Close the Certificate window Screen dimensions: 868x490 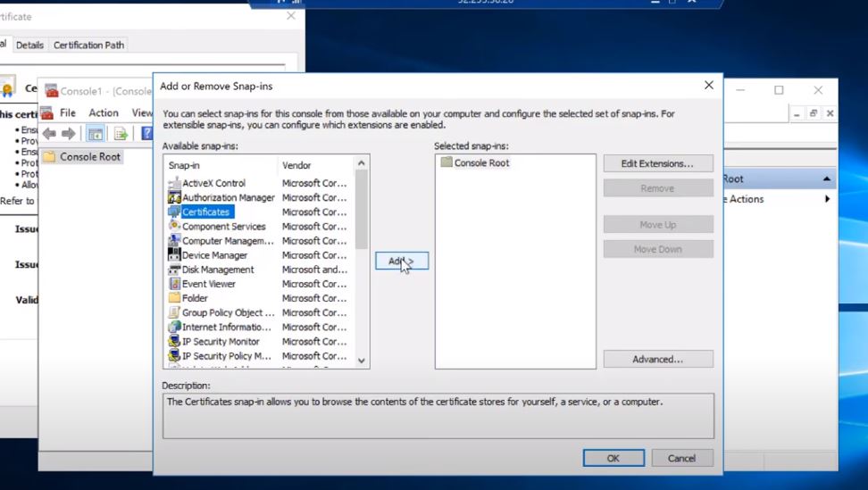pyautogui.click(x=290, y=17)
